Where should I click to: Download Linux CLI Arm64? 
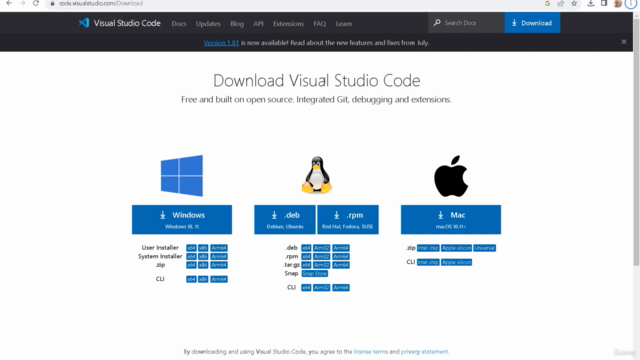click(x=341, y=287)
